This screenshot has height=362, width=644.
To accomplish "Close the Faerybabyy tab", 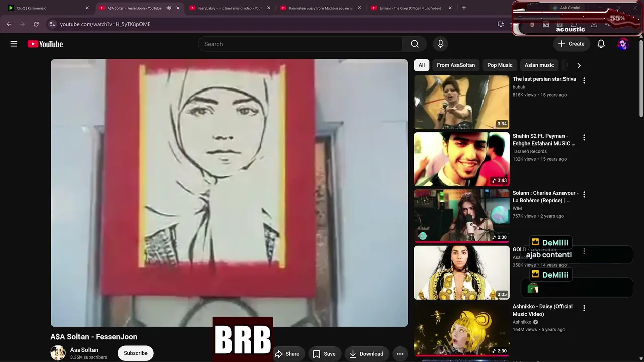I will tap(268, 8).
